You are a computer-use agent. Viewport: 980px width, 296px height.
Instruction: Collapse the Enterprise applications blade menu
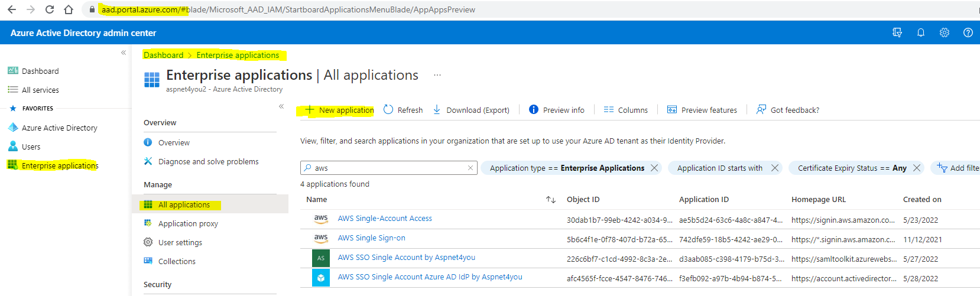(x=281, y=106)
